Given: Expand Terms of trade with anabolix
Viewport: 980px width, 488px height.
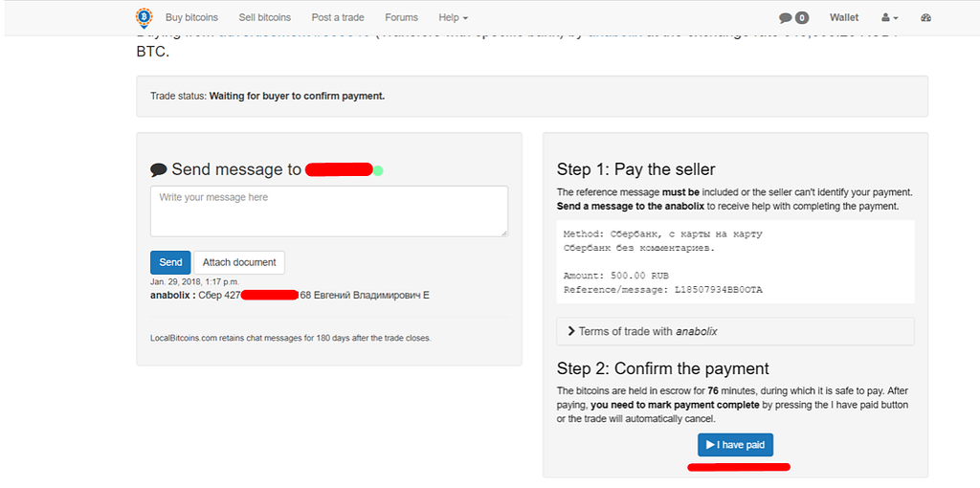Looking at the screenshot, I should [x=735, y=331].
